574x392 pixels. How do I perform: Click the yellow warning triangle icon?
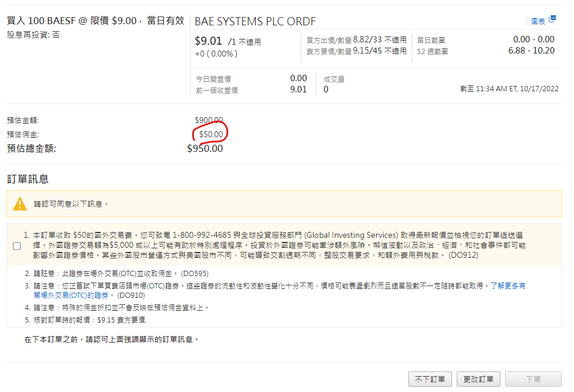tap(20, 204)
